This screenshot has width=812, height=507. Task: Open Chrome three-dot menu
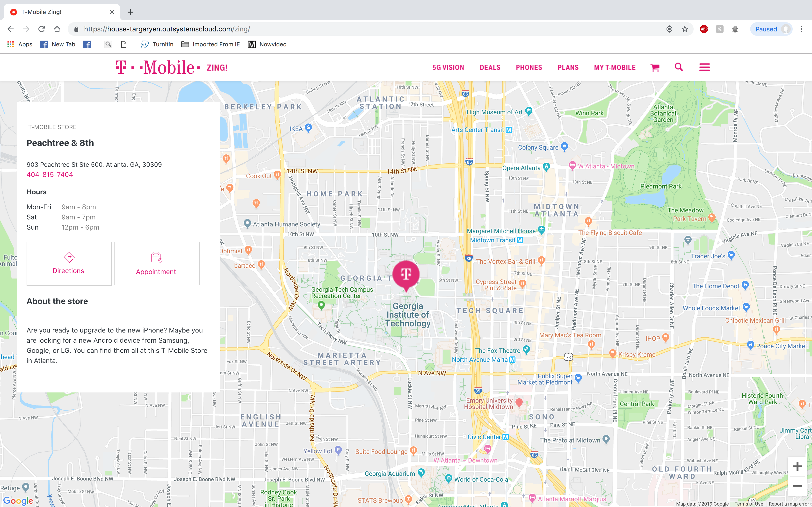tap(801, 29)
